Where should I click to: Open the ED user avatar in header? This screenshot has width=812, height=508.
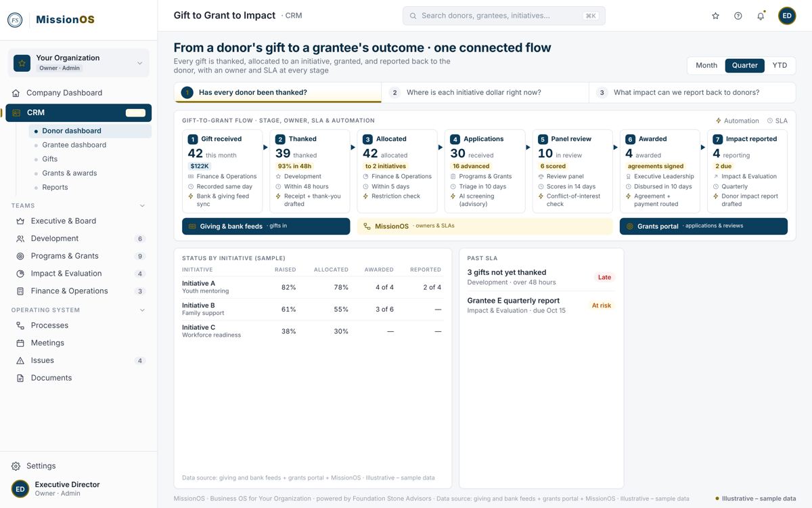[787, 16]
